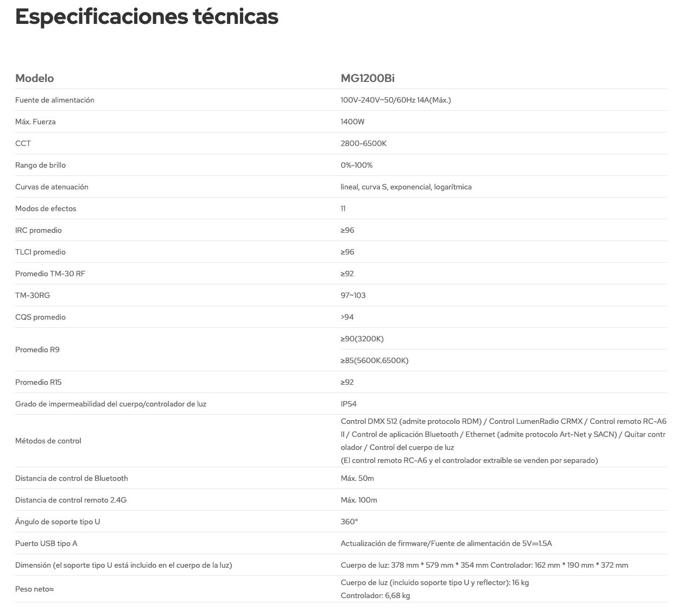Click the 'Peso neto≈' row label
This screenshot has width=696, height=616.
tap(35, 589)
